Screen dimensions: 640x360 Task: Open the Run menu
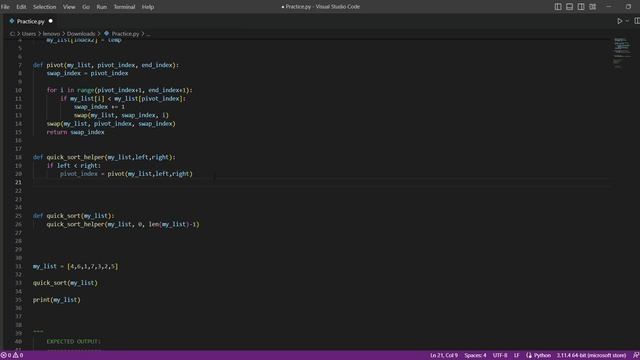click(102, 7)
